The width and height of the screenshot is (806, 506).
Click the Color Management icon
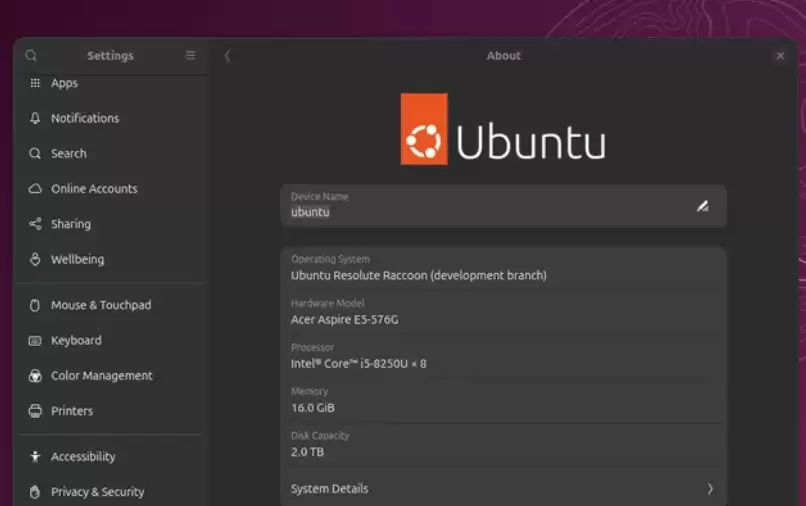coord(35,376)
